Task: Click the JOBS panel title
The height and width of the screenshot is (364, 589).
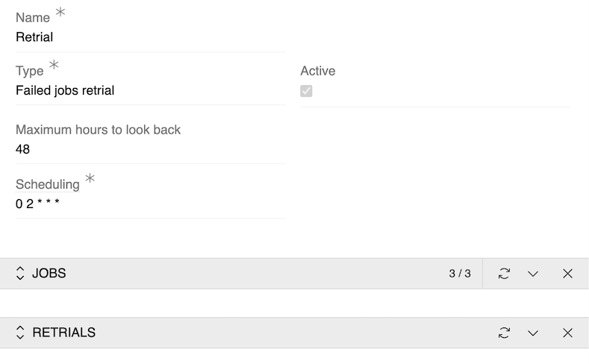Action: click(x=49, y=274)
